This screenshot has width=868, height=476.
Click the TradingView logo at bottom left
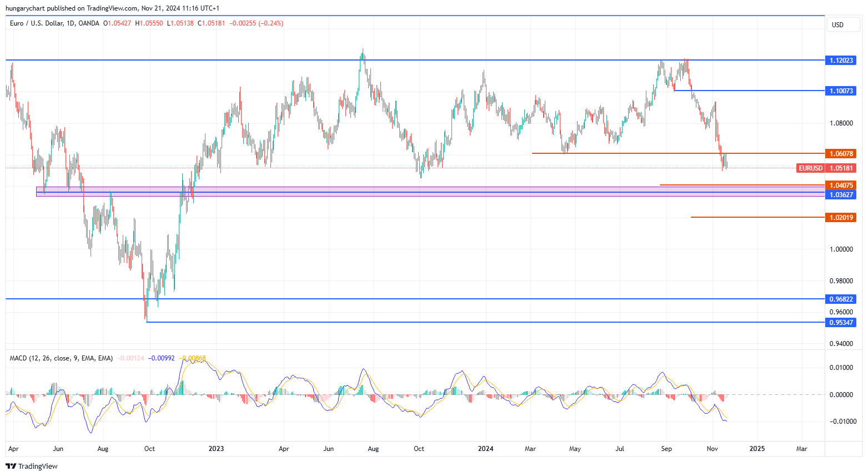coord(32,466)
